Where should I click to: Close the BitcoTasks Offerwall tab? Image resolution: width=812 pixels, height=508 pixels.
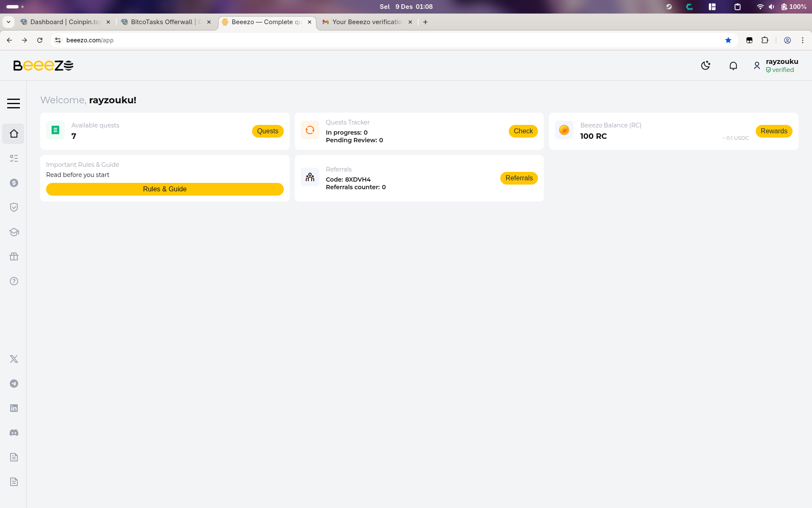pos(209,22)
